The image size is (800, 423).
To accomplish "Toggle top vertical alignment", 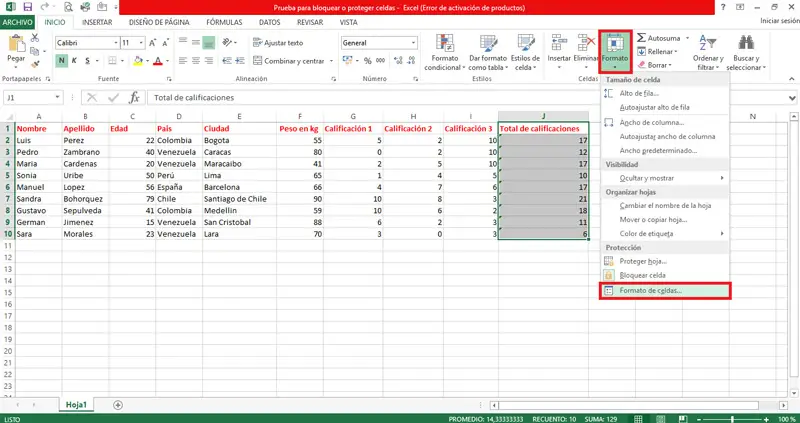I will click(x=183, y=43).
